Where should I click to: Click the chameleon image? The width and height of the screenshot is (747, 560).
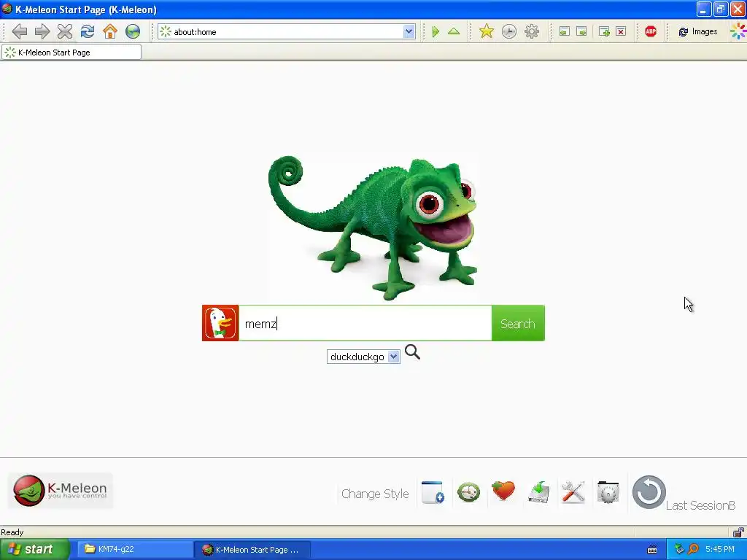[373, 227]
